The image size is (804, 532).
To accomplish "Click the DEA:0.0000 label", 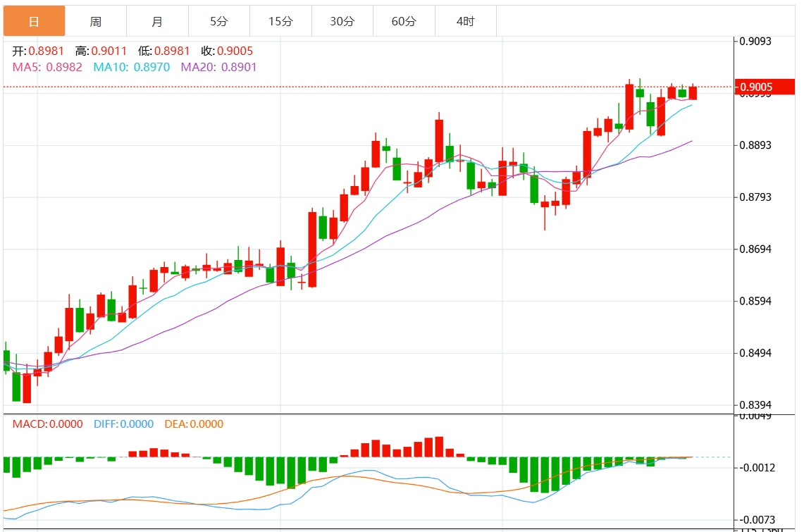I will [194, 424].
